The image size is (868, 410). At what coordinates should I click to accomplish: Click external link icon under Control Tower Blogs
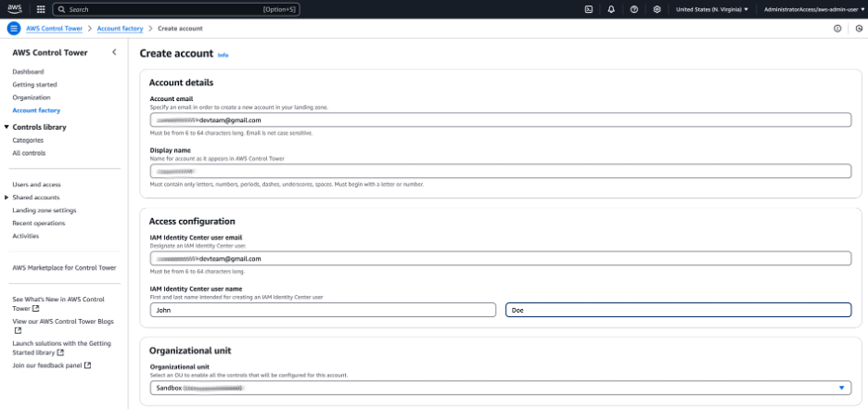pos(18,330)
